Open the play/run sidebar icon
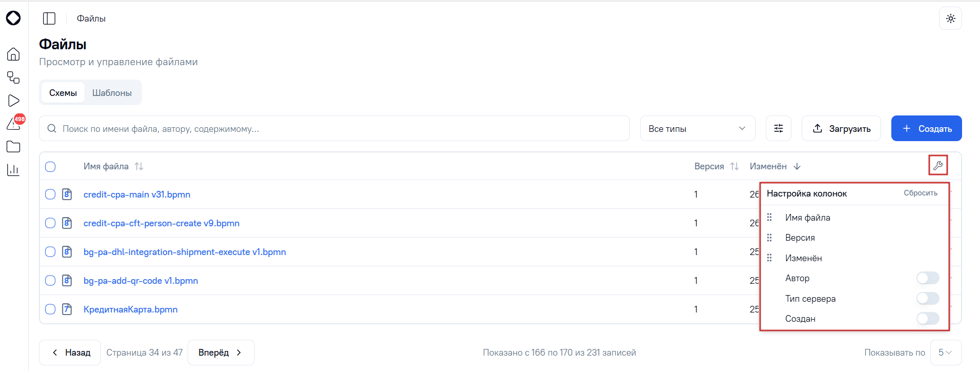Viewport: 980px width, 371px height. (x=13, y=101)
